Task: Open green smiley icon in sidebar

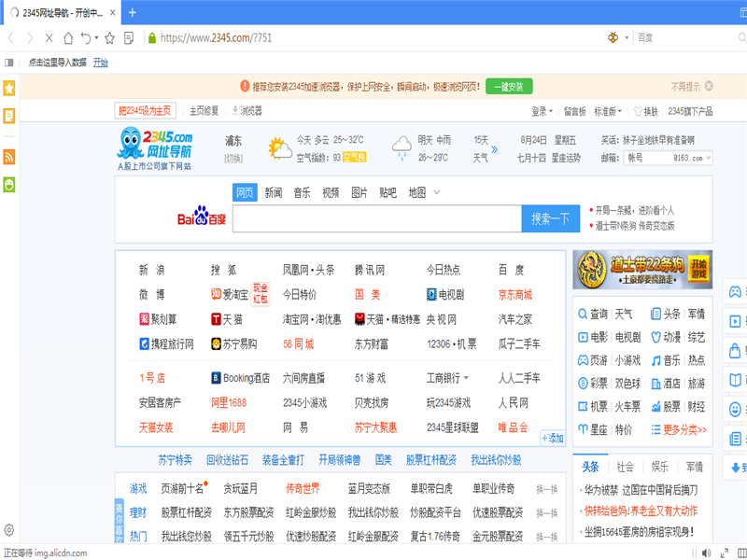Action: tap(9, 184)
